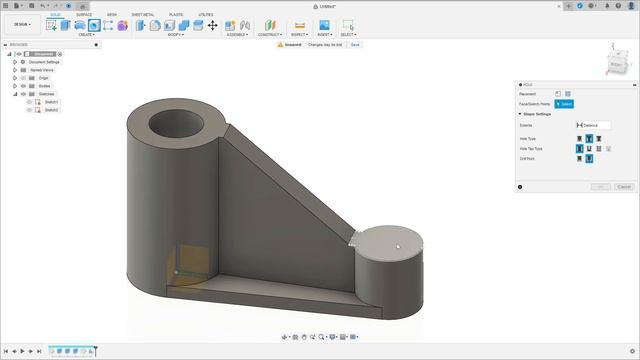
Task: Click the timeline settings gear icon
Action: 632,351
